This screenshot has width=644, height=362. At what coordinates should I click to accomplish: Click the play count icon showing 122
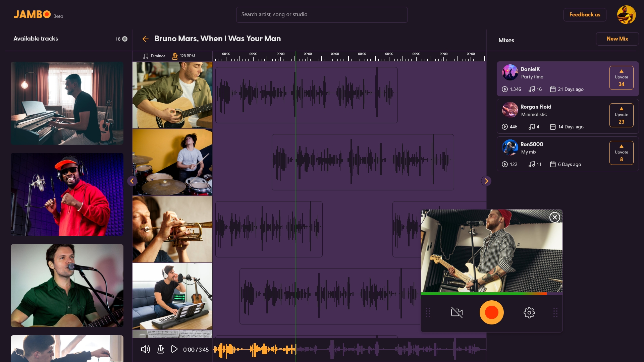click(x=504, y=164)
